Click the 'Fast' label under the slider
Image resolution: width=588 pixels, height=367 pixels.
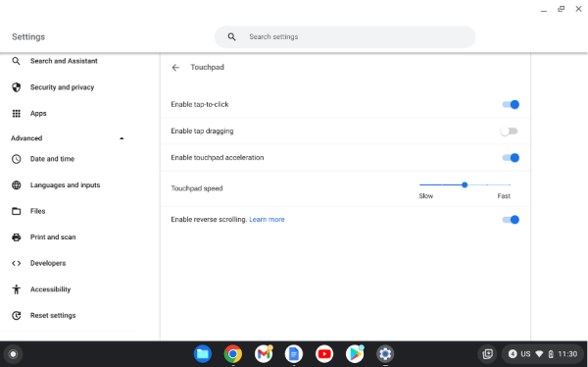click(x=504, y=196)
